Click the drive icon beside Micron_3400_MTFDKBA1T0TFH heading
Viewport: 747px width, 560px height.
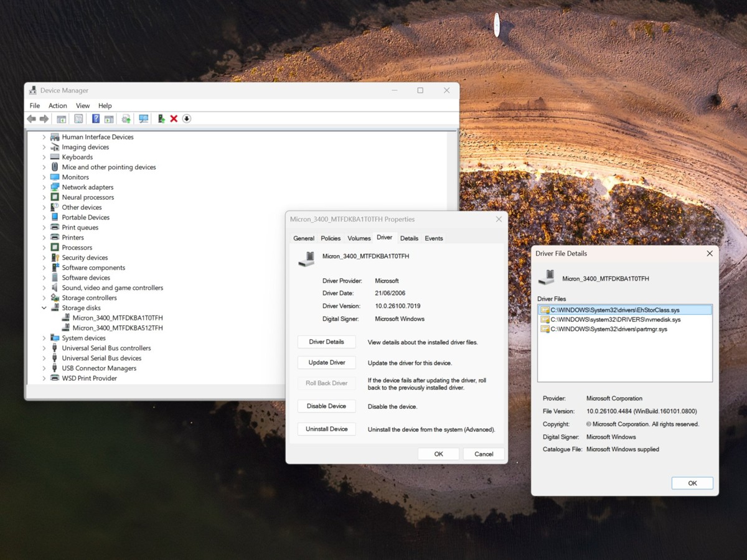click(306, 258)
